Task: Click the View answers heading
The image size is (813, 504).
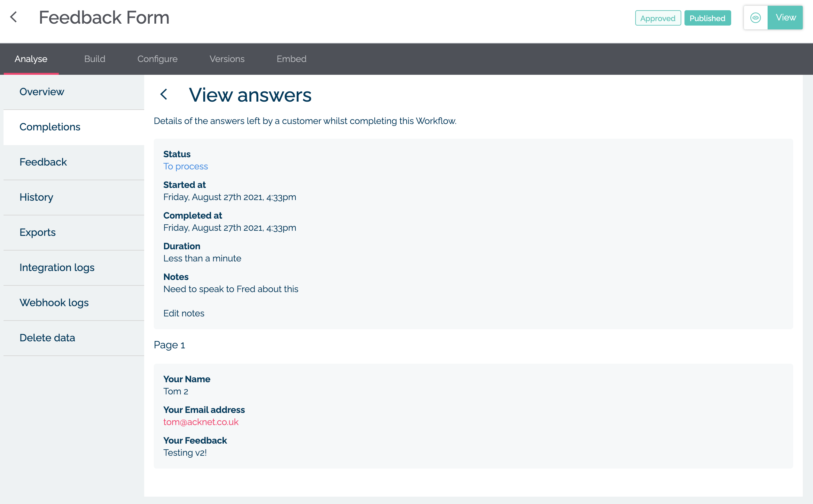Action: click(x=250, y=95)
